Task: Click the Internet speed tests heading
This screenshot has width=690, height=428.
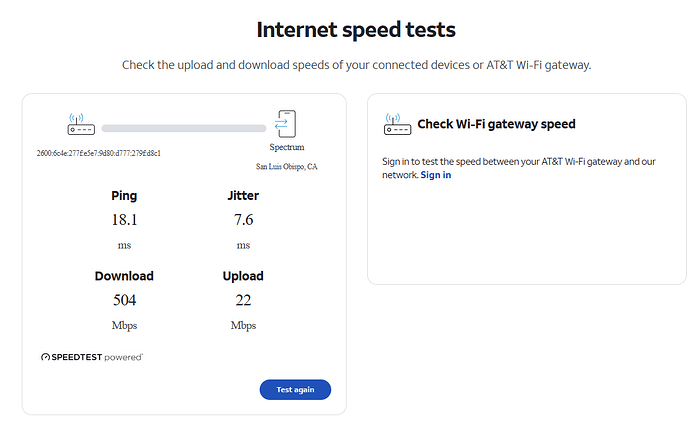Action: [x=356, y=30]
